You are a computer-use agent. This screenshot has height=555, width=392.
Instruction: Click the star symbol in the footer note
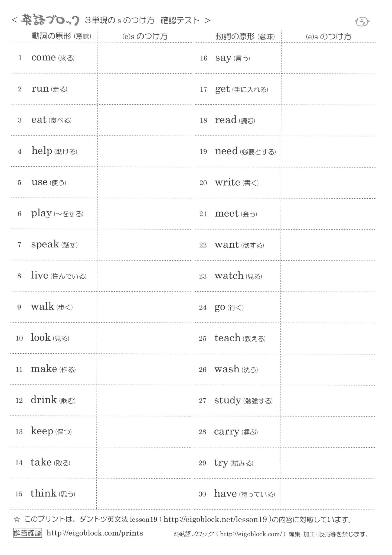pos(17,519)
